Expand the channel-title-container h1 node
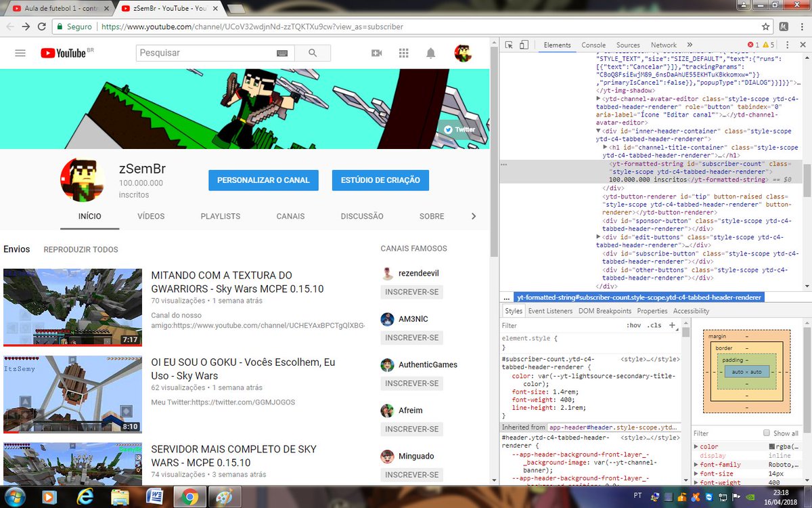 606,148
